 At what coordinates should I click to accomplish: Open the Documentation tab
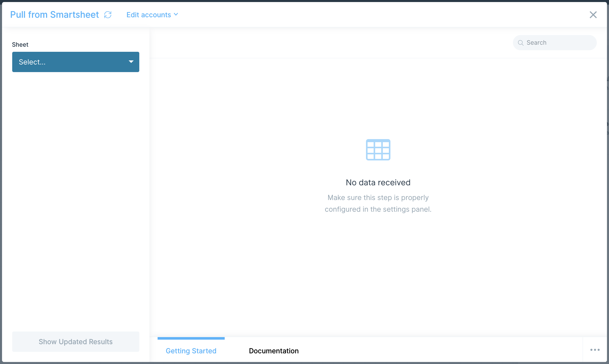pyautogui.click(x=274, y=351)
